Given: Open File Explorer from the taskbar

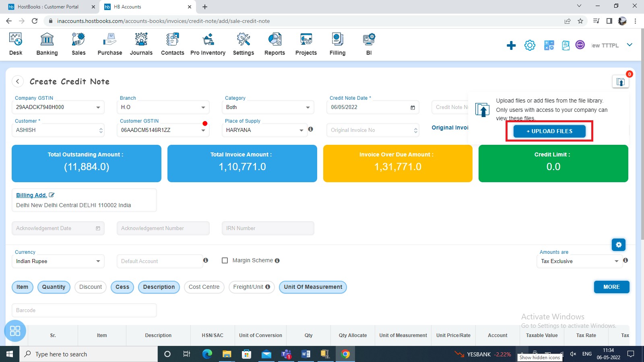Looking at the screenshot, I should point(227,354).
